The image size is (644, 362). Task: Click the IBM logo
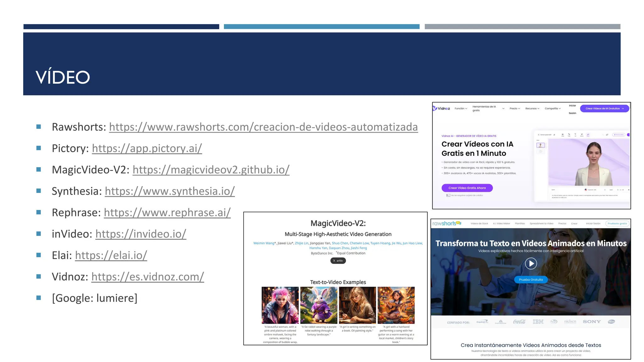click(x=538, y=322)
